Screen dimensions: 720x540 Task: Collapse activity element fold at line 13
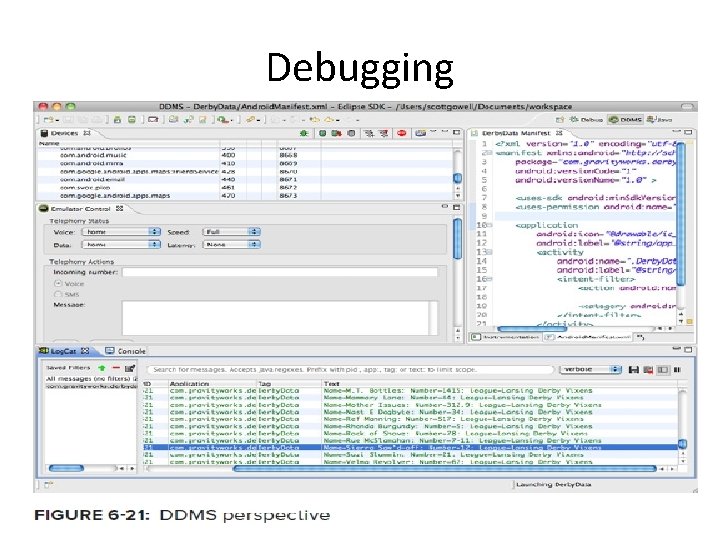489,252
